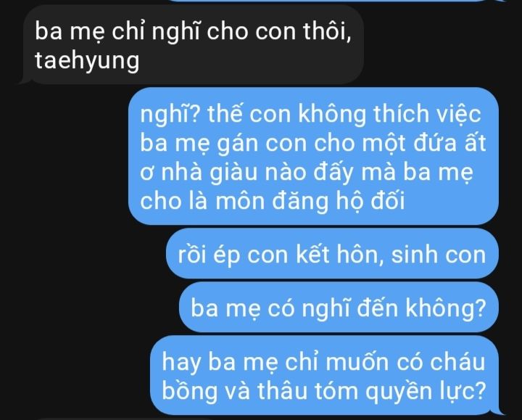Click the word "không?" ending the fourth bubble
Screen dimensions: 522x420
click(445, 308)
